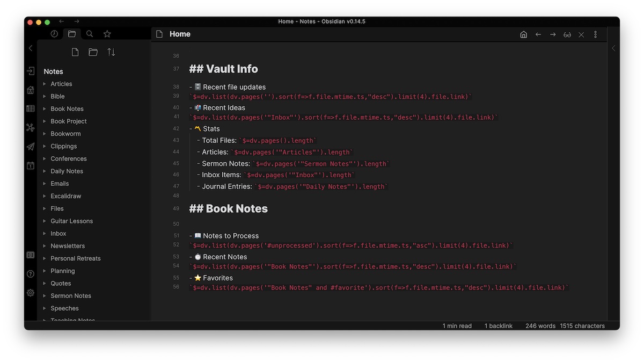The width and height of the screenshot is (644, 362).
Task: Collapse the left sidebar with chevron
Action: coord(31,48)
